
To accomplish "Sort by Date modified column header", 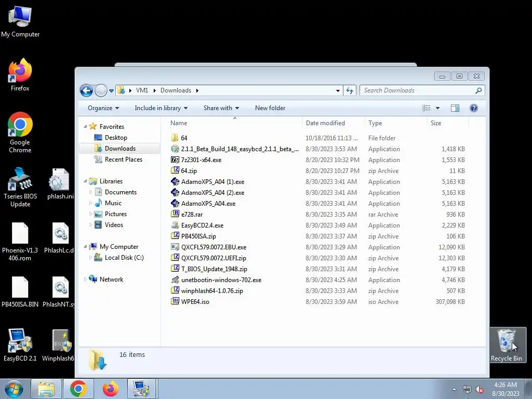I will pos(333,123).
